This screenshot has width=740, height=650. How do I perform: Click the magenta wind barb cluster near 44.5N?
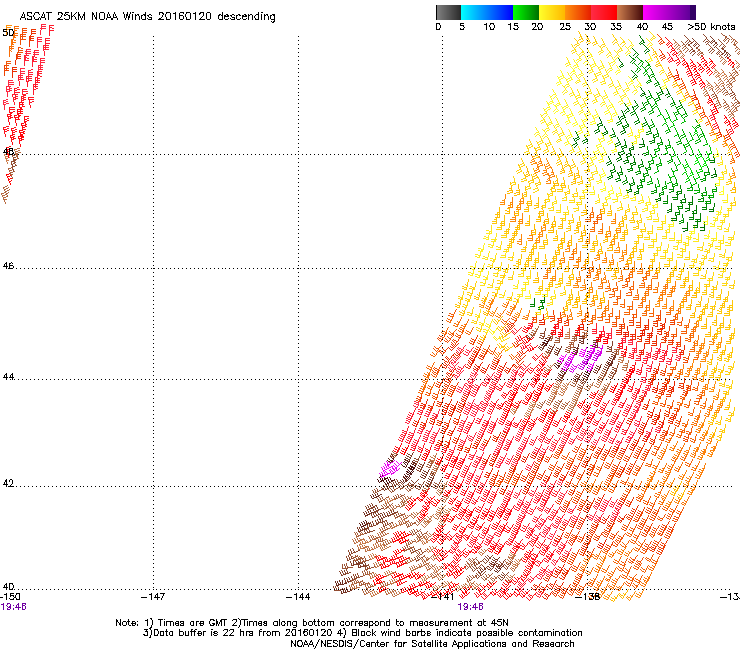coord(580,359)
